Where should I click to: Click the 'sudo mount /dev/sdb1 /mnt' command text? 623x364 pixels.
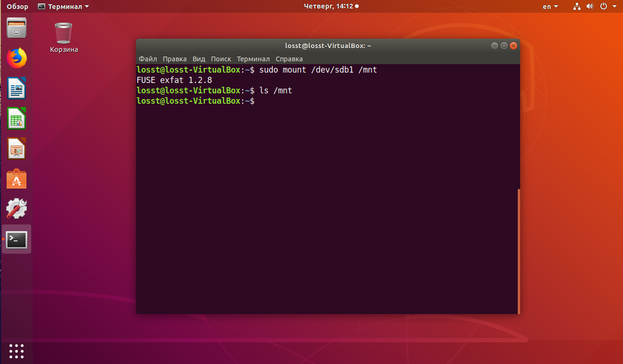tap(318, 70)
